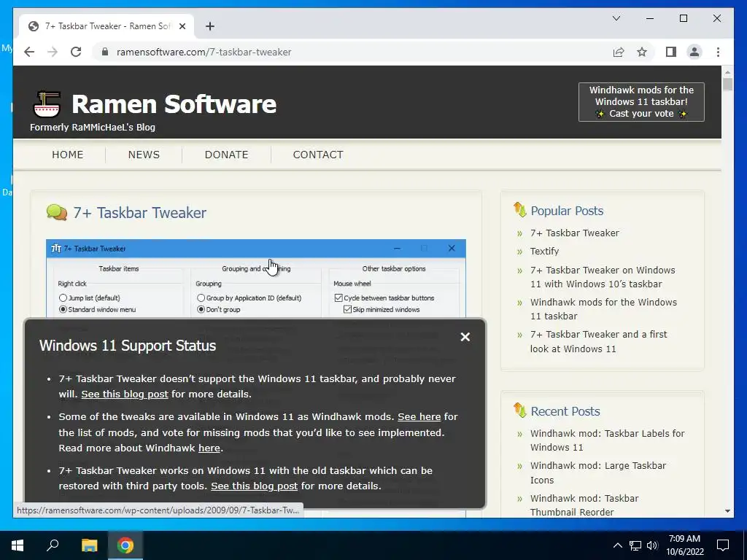This screenshot has height=560, width=747.
Task: Click the Chrome taskbar icon
Action: pos(125,545)
